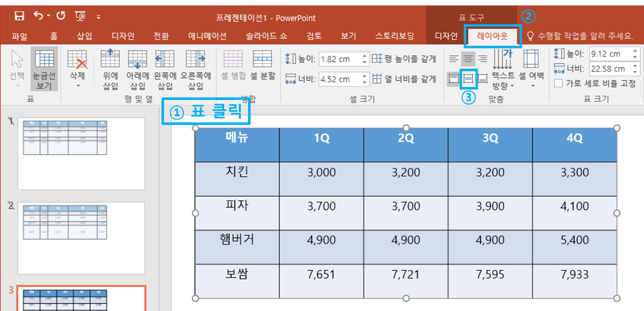Insert a column with 왼쪽에 삽입
The image size is (644, 311).
[165, 69]
